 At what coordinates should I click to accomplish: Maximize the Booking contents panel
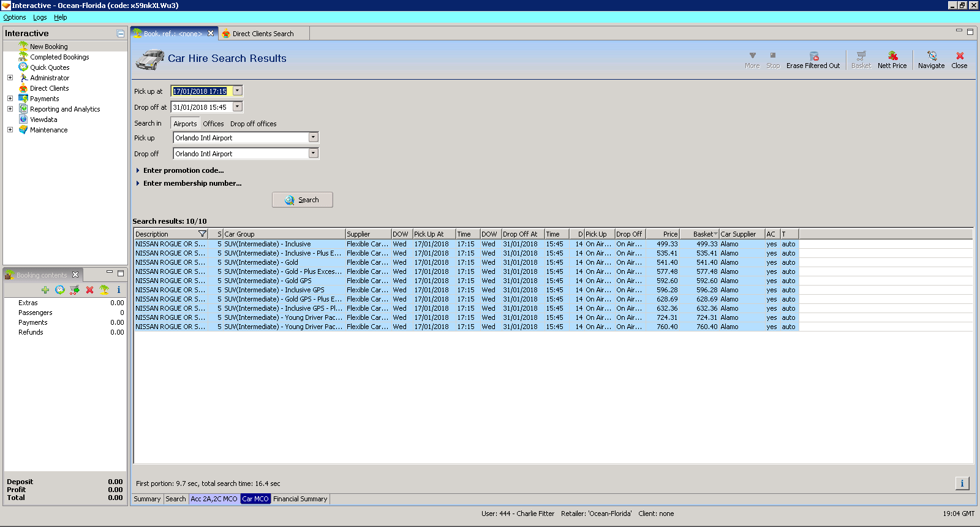tap(121, 273)
